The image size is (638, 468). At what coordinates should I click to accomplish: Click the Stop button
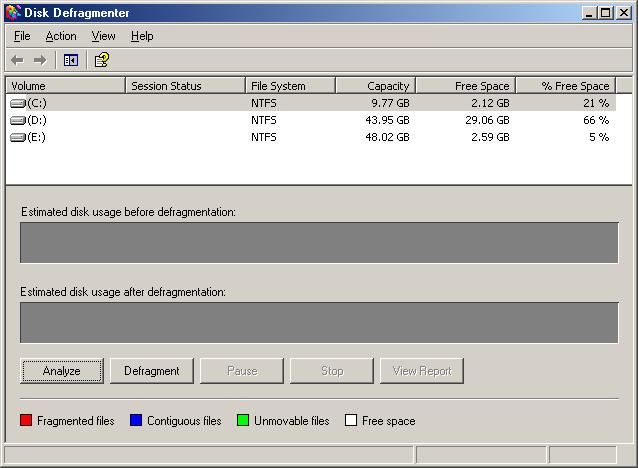[332, 371]
